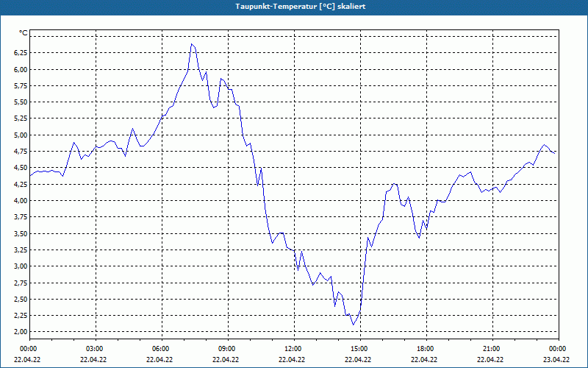
Task: Click the 00:00 label above 23.04.22
Action: (x=559, y=349)
